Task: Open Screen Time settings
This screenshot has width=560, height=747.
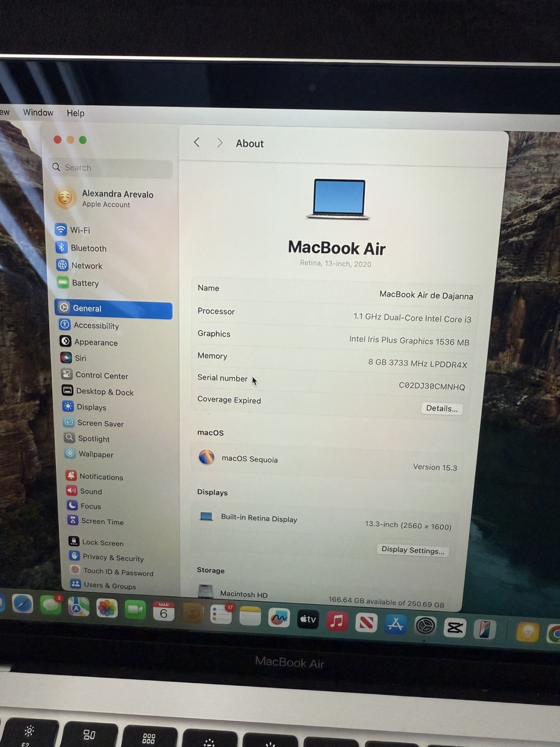Action: tap(95, 521)
